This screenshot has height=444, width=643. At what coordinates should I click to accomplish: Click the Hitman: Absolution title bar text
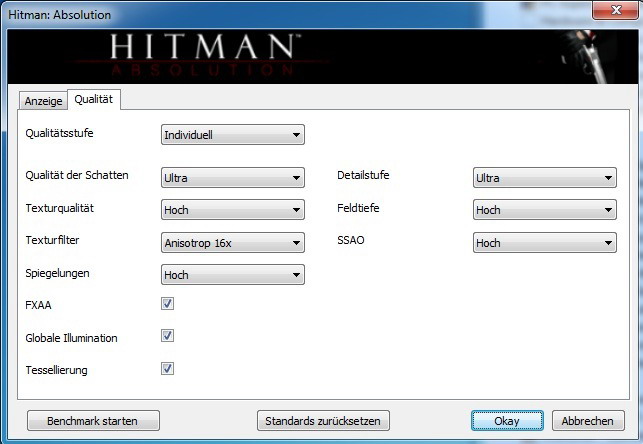click(x=59, y=15)
